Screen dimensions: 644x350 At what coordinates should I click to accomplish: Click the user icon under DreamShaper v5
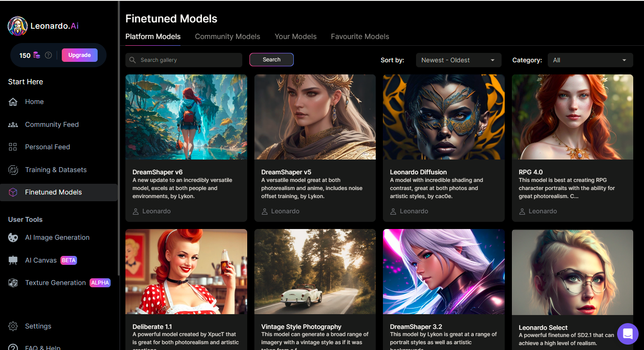pyautogui.click(x=265, y=211)
